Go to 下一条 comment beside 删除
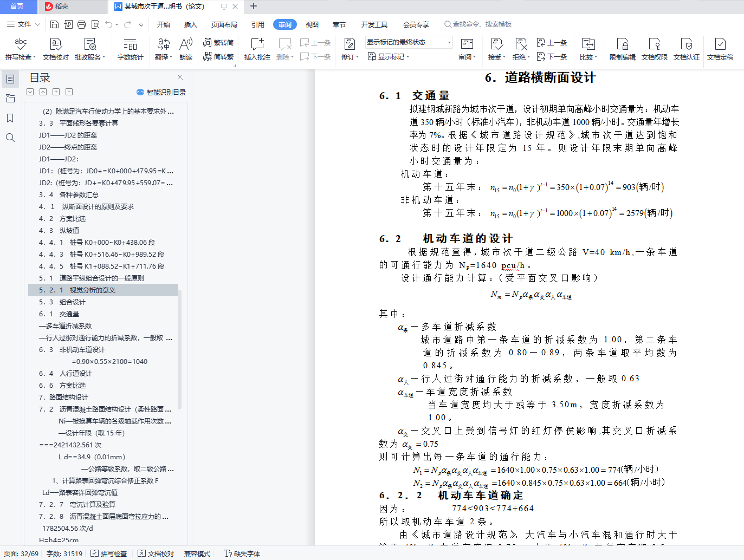The height and width of the screenshot is (560, 744). coord(315,56)
